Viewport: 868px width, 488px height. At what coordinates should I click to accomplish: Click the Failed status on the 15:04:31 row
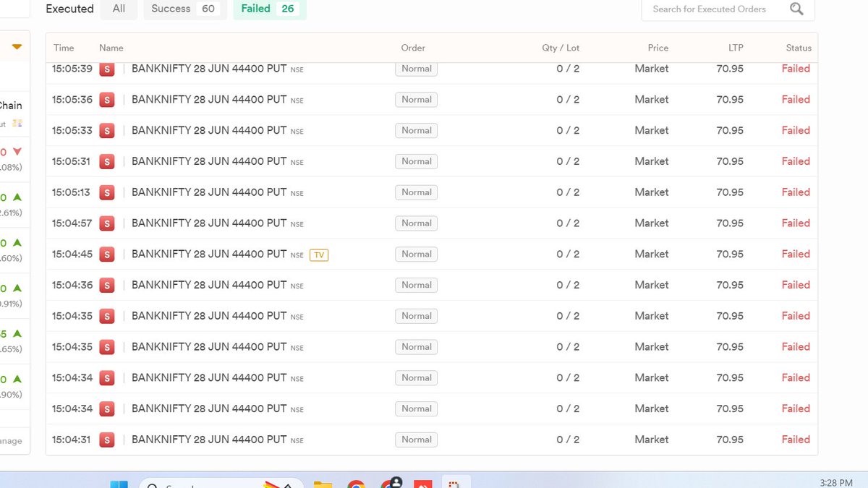coord(796,440)
